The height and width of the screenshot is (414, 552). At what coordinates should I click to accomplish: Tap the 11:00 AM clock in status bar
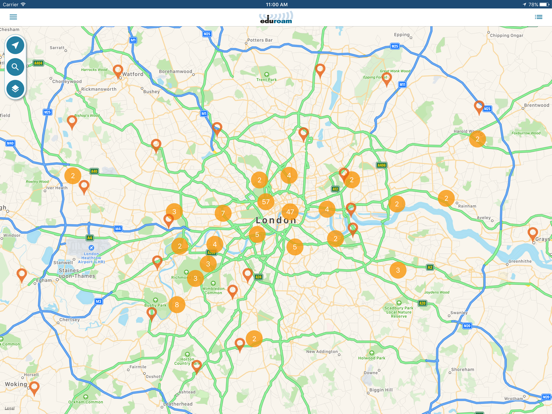click(276, 4)
